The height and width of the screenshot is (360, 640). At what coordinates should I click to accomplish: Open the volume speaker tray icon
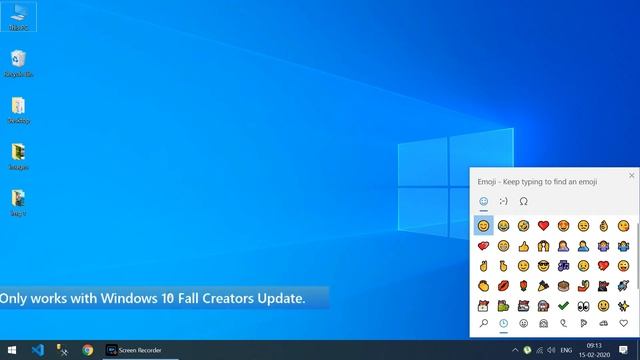point(551,350)
